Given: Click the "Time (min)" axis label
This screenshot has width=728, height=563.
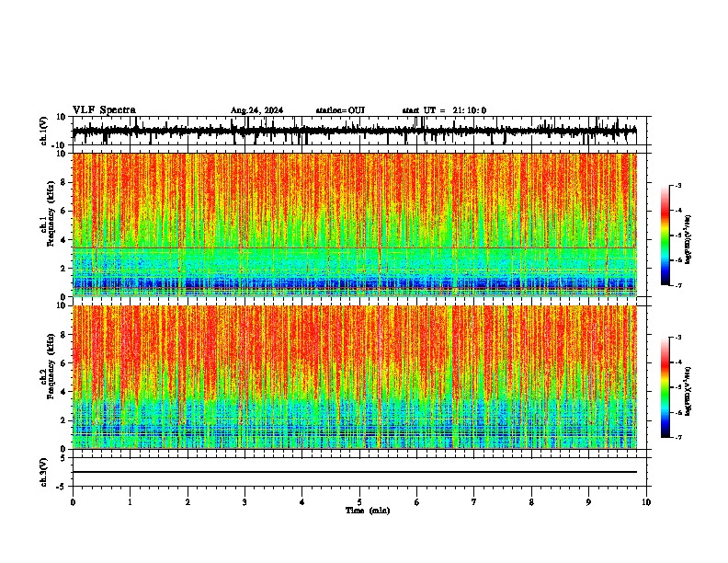Looking at the screenshot, I should 368,511.
